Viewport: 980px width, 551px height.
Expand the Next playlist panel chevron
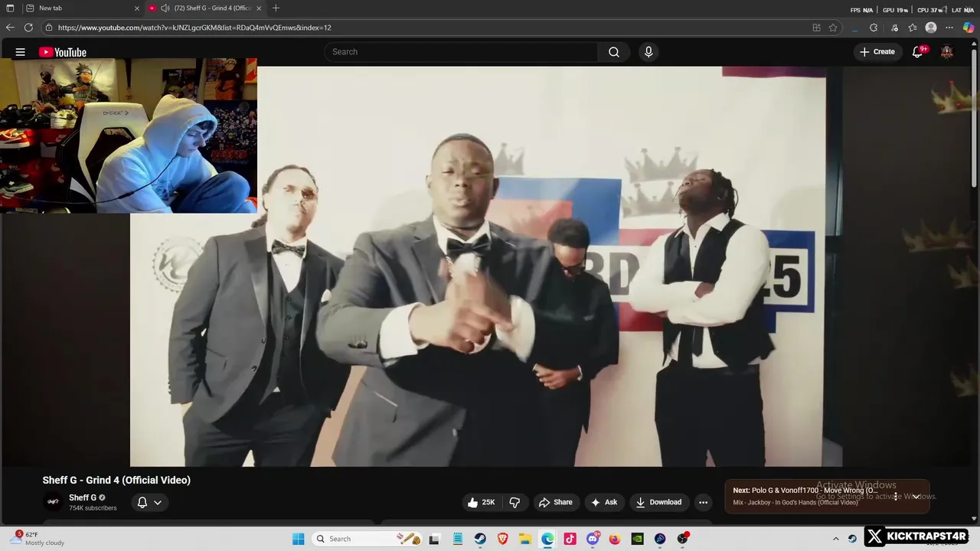[x=916, y=497]
